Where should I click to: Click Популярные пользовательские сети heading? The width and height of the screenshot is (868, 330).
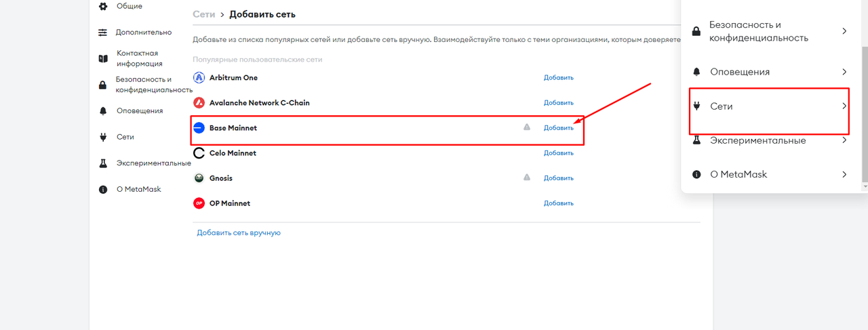(x=258, y=60)
